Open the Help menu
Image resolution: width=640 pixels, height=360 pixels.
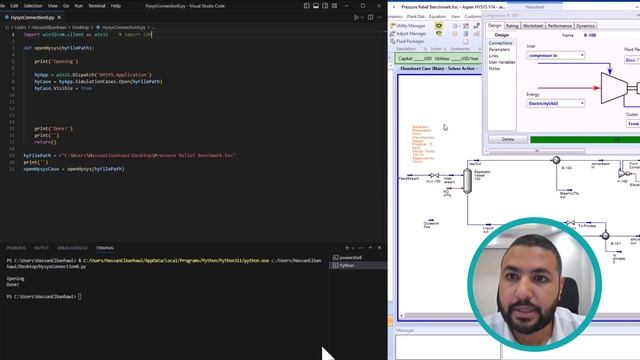point(116,6)
